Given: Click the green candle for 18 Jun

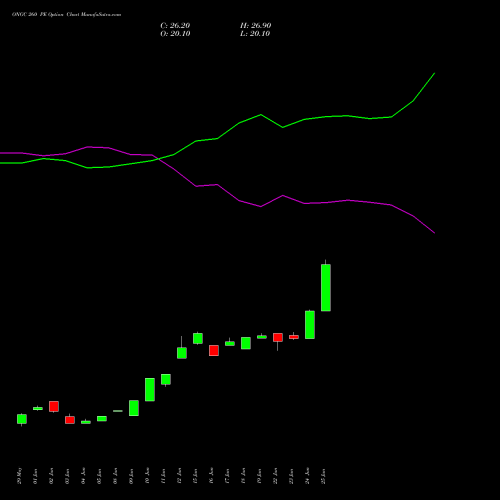Looking at the screenshot, I should point(246,343).
